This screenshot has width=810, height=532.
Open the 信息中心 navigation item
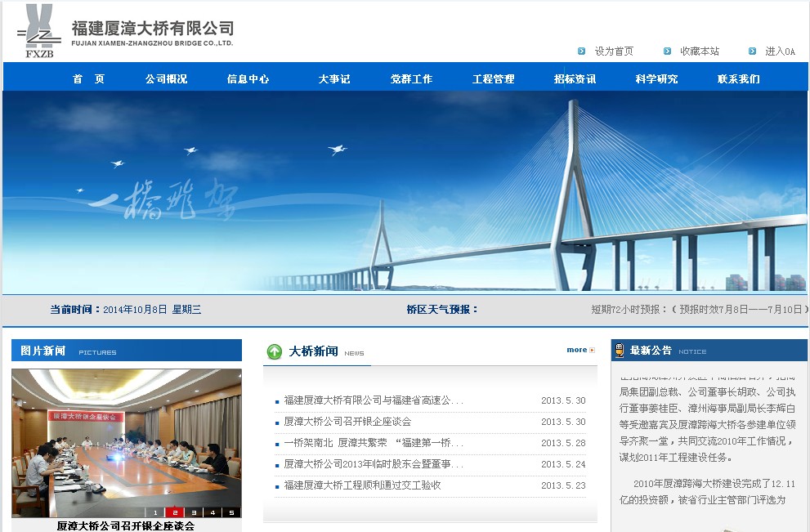point(248,79)
